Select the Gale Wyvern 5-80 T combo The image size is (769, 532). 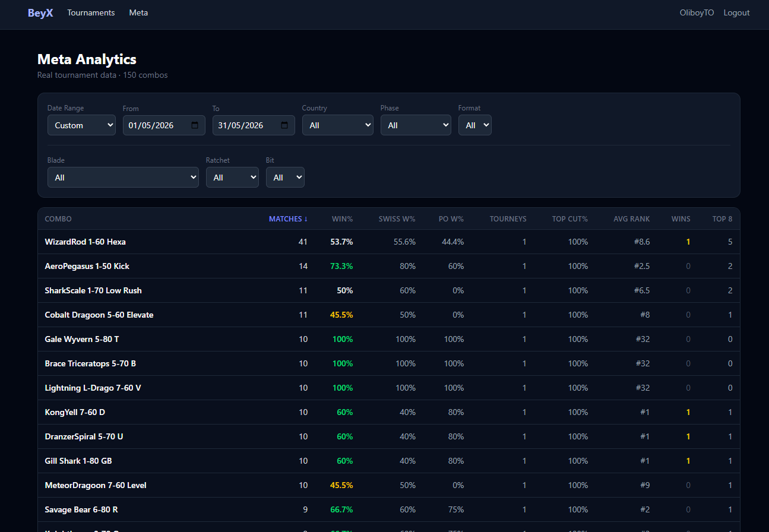82,339
